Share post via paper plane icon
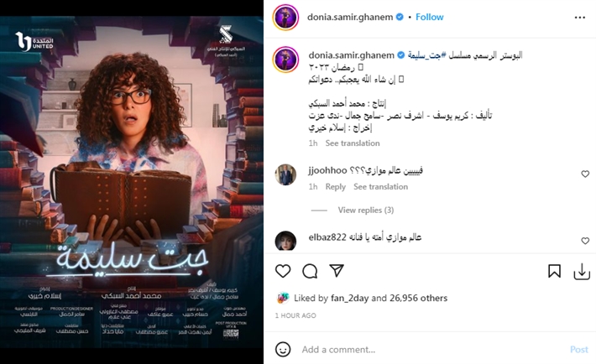 pos(337,271)
